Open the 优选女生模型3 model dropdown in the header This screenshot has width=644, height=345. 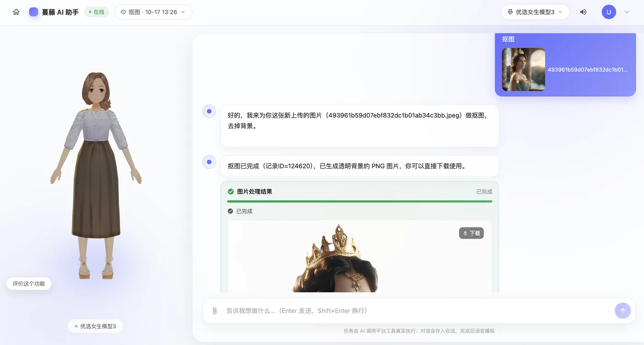(535, 12)
